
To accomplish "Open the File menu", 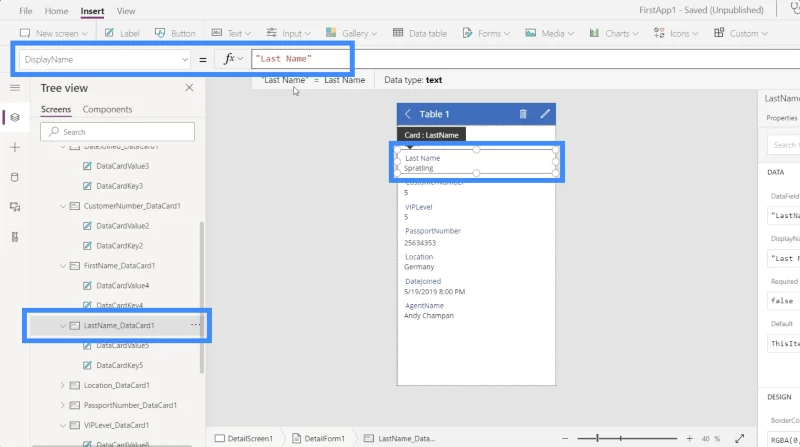I will (26, 11).
